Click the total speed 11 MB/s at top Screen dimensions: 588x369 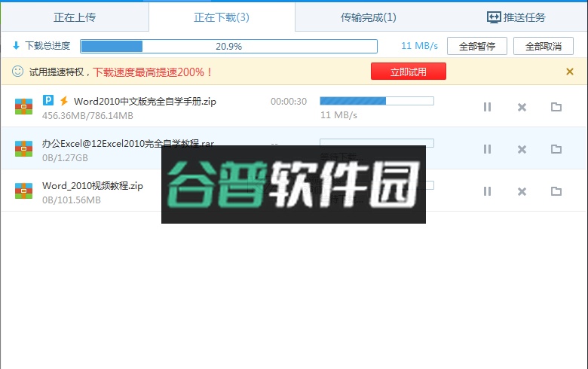coord(419,46)
